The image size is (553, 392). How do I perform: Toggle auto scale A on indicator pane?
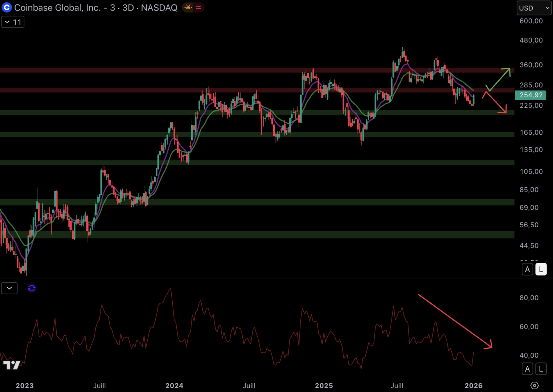point(527,369)
